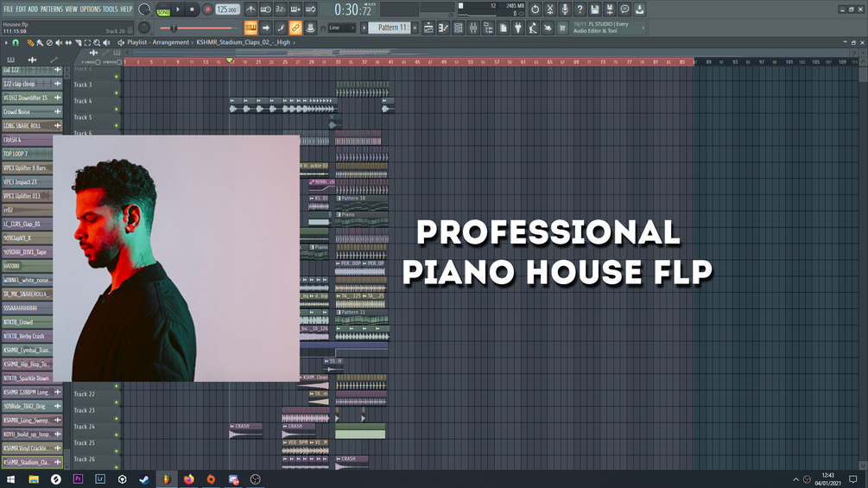Viewport: 868px width, 488px height.
Task: Expand the playlist options menu arrow
Action: click(6, 42)
